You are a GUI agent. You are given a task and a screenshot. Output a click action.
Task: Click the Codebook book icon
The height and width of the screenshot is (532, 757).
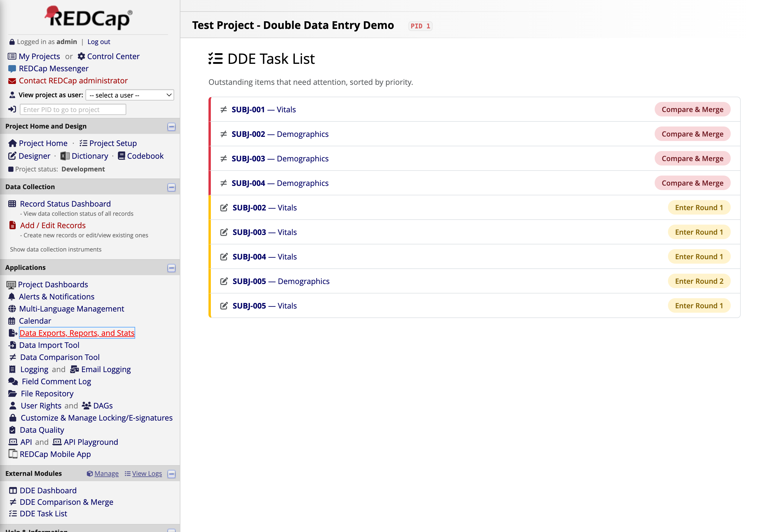click(x=121, y=155)
